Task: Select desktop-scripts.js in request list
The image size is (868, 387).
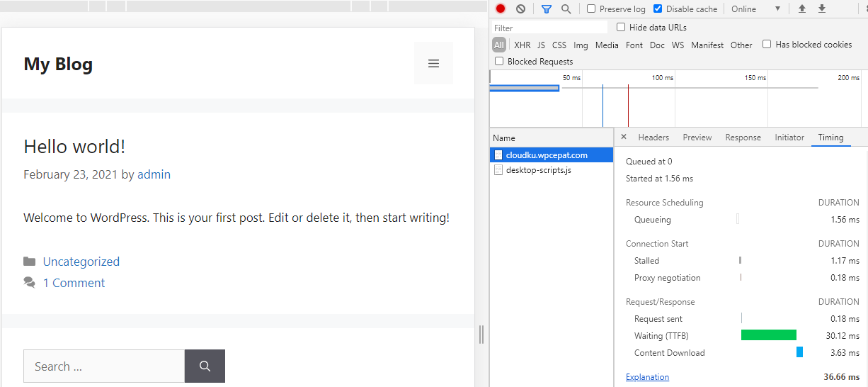Action: pyautogui.click(x=538, y=170)
